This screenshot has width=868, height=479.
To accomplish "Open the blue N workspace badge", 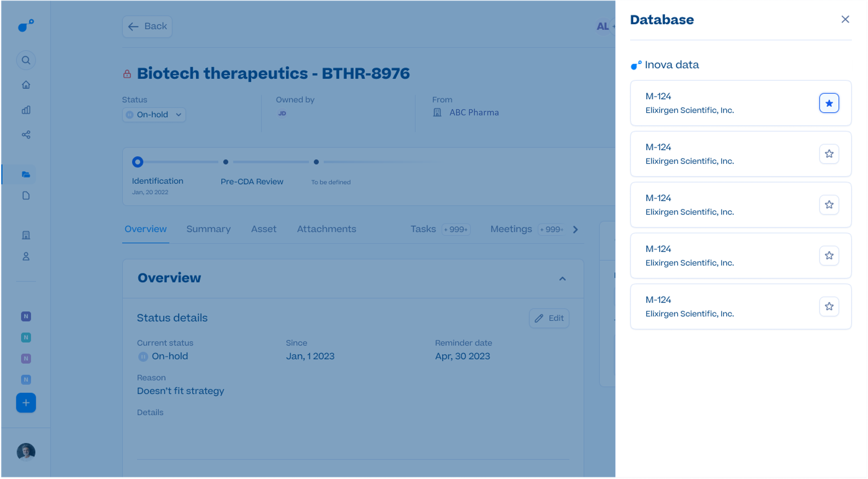I will [26, 380].
